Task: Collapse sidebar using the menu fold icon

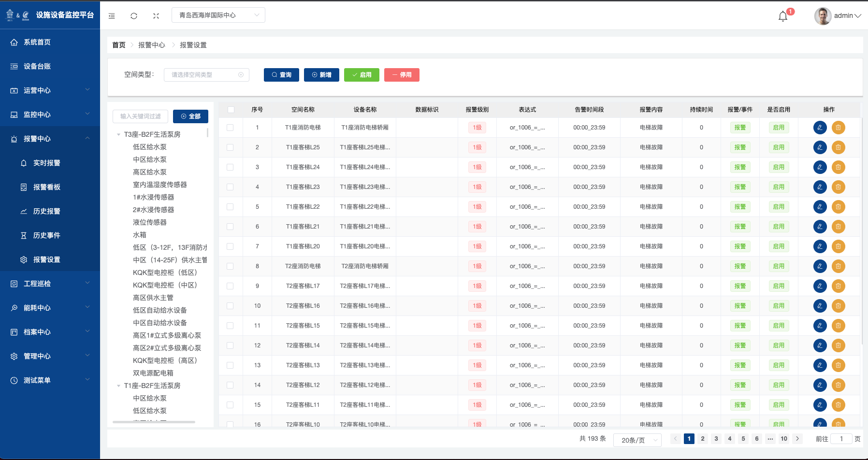Action: click(112, 16)
